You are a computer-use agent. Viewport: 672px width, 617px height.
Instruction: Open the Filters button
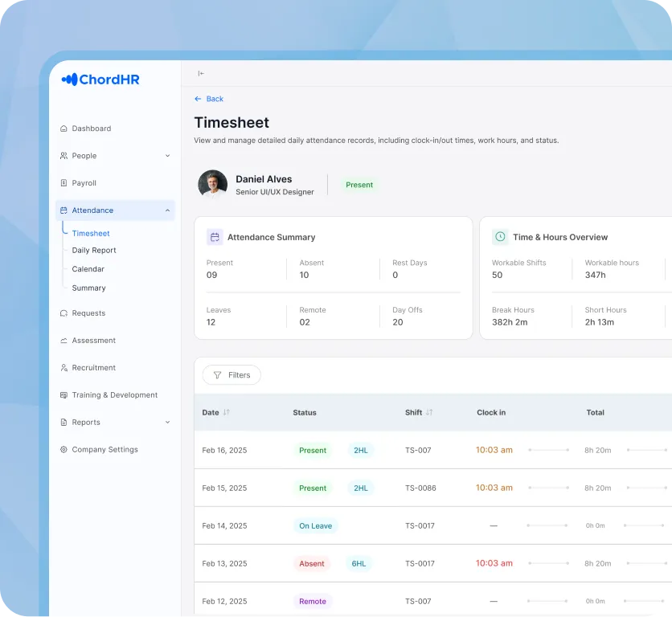pos(232,375)
